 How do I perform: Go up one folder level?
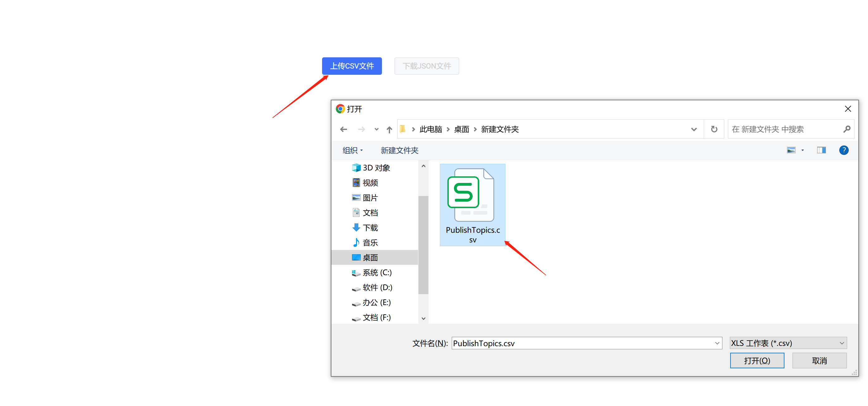(389, 129)
